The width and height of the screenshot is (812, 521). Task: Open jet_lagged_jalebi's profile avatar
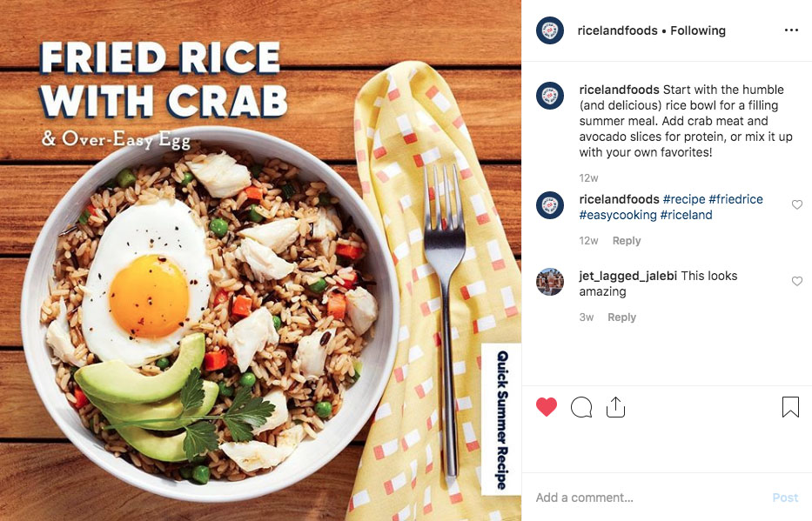[550, 282]
